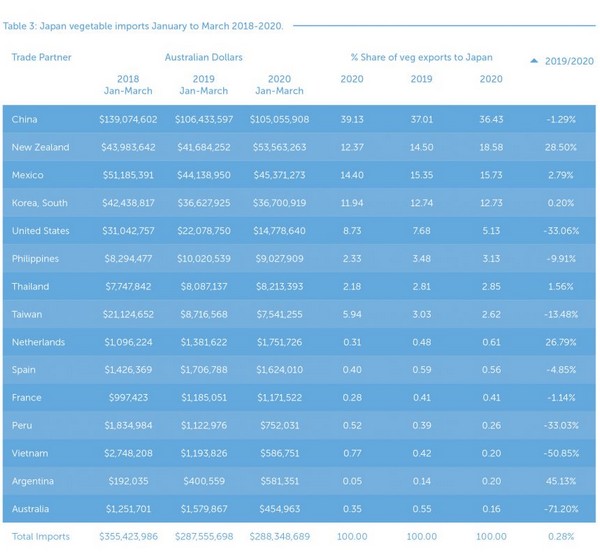Select the Total Imports row label
The height and width of the screenshot is (559, 600).
click(41, 537)
